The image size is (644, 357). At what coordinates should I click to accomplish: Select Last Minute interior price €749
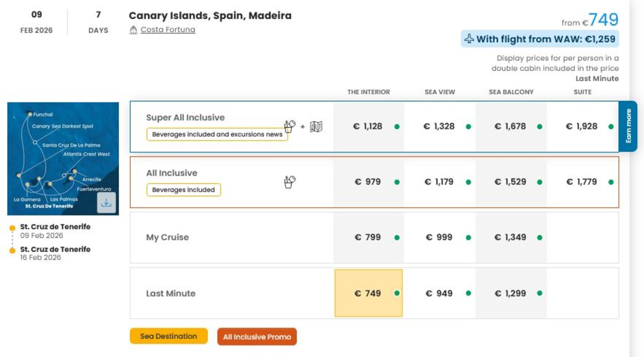[x=368, y=293]
